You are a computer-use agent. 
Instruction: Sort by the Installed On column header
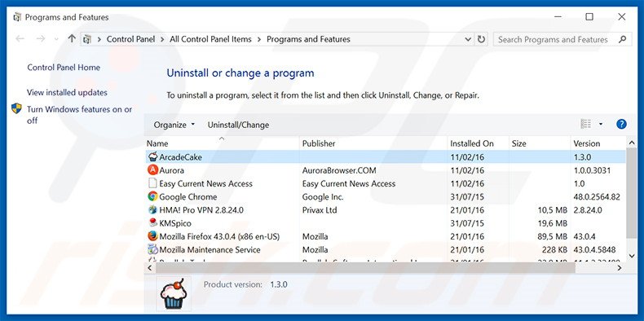point(478,143)
